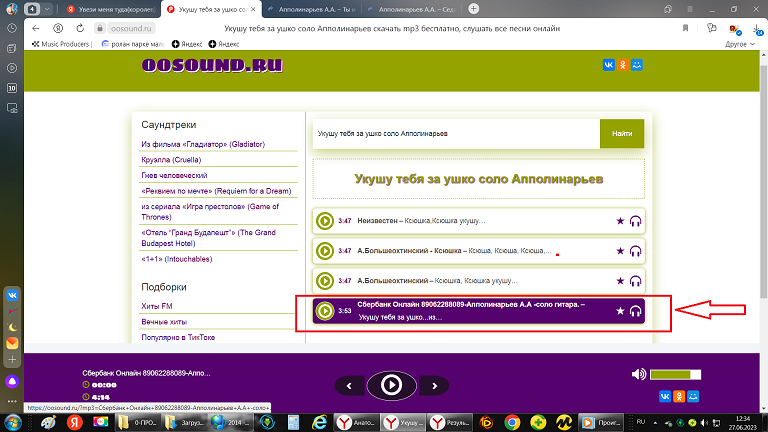Open «Реквием по мечте» (Requiem for a Dream) link
This screenshot has width=768, height=432.
point(216,191)
